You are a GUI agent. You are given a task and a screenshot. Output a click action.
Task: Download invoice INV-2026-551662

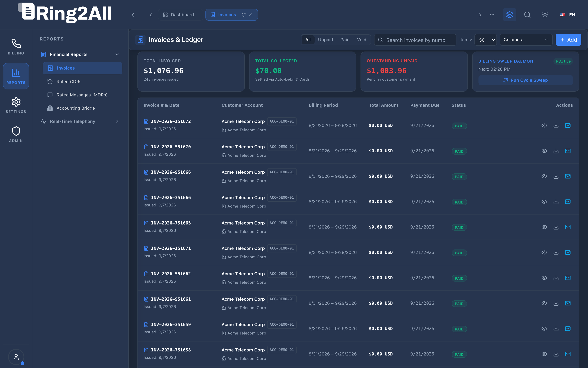[x=556, y=278]
